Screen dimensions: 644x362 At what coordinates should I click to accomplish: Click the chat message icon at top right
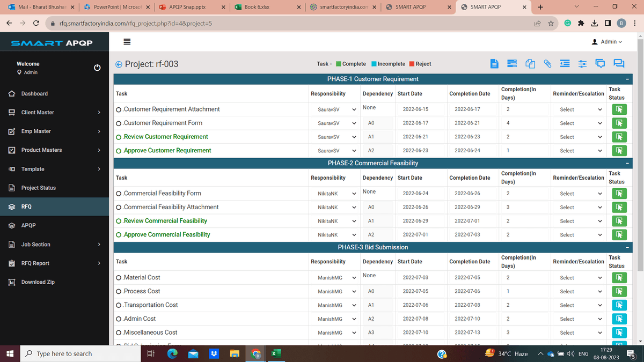(619, 63)
